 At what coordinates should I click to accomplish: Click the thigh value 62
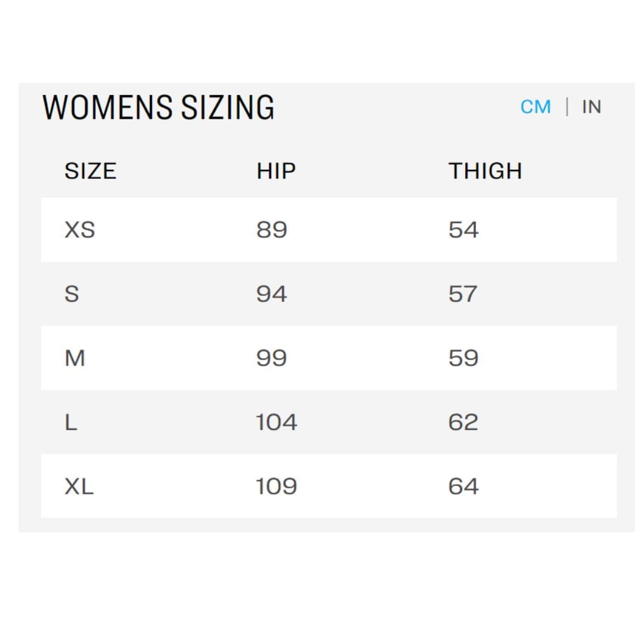[x=463, y=423]
